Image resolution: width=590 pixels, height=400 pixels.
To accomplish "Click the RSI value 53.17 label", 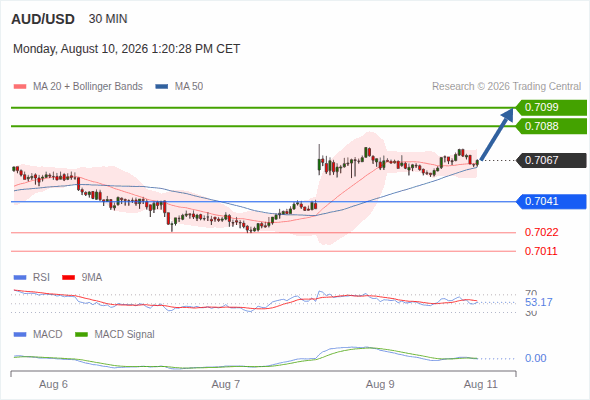I will [x=539, y=302].
